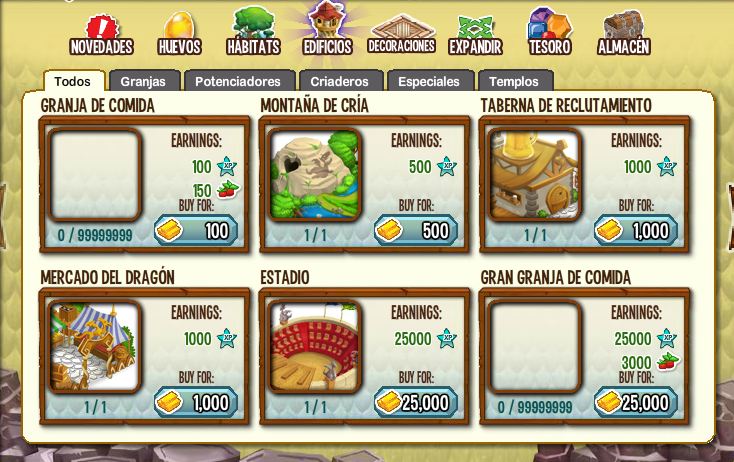Select the Mercado del Dragón tent image
The image size is (734, 462).
coord(95,346)
